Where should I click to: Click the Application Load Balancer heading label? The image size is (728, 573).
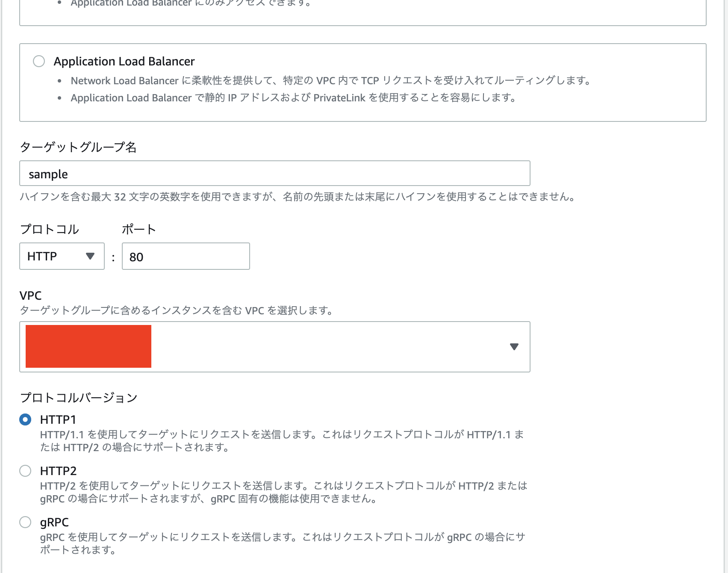[x=124, y=61]
